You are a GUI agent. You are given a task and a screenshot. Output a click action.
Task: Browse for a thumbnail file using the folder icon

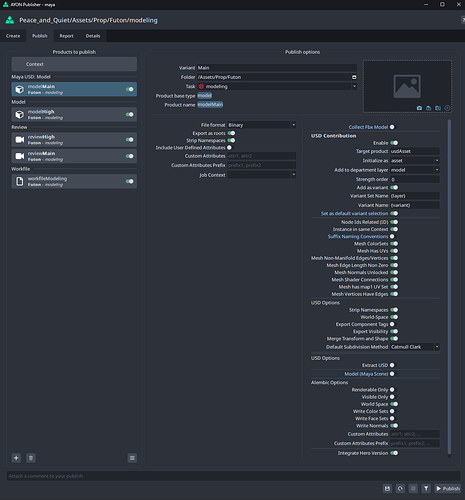tap(438, 108)
